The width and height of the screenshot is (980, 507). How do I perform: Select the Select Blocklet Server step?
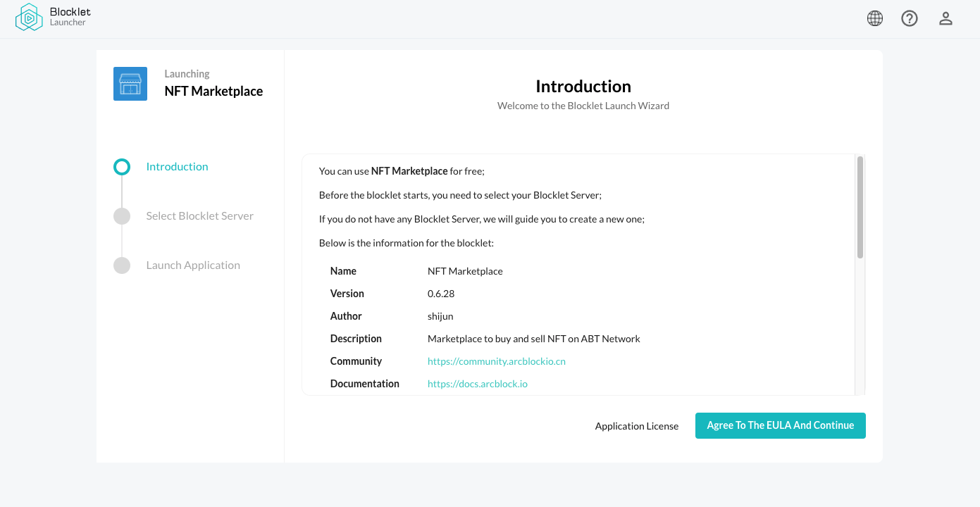199,215
